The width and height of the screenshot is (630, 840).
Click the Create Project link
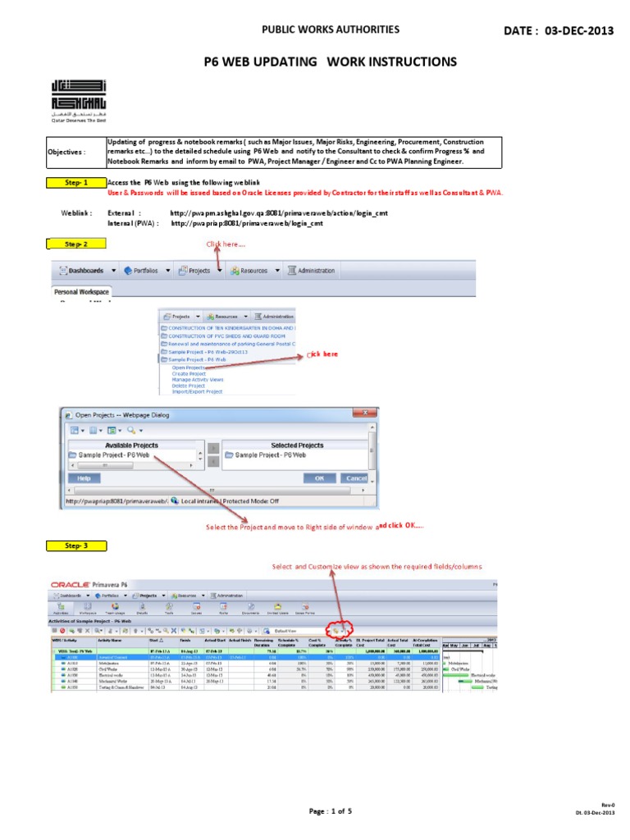point(189,373)
